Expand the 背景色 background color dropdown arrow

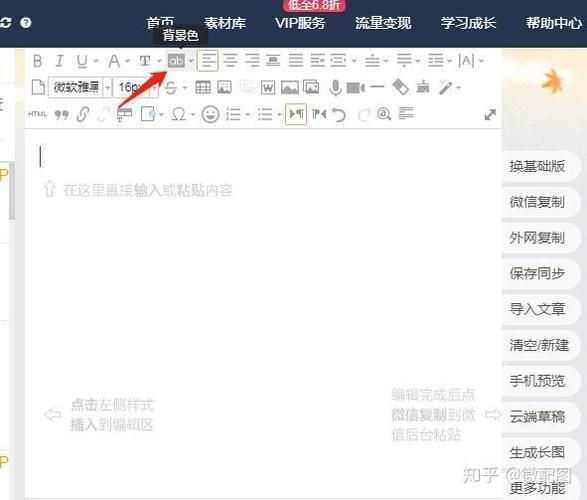[191, 61]
